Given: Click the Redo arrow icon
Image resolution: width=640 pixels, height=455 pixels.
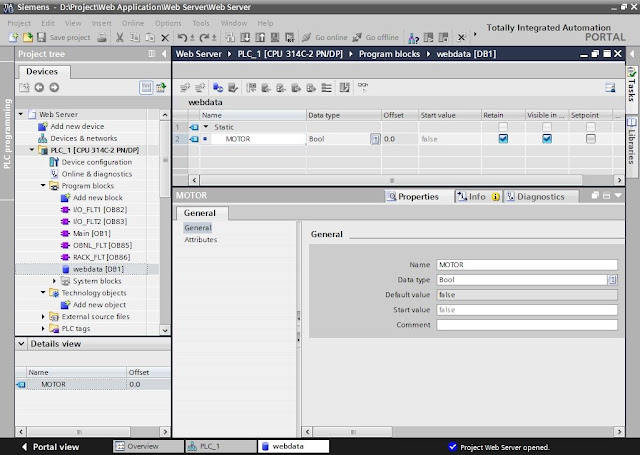Looking at the screenshot, I should pyautogui.click(x=204, y=38).
